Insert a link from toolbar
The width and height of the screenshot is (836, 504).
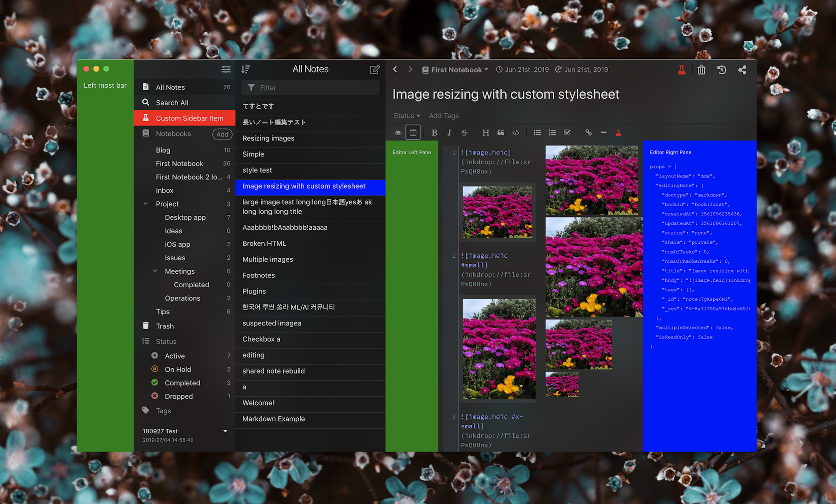point(589,133)
